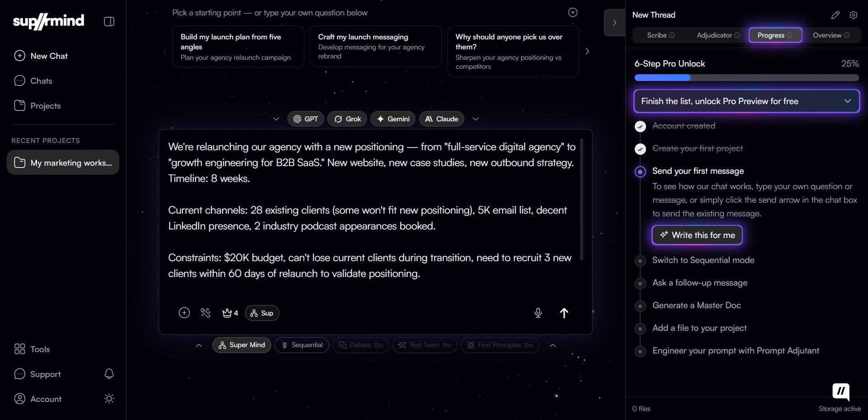Image resolution: width=868 pixels, height=420 pixels.
Task: Open the Tools menu
Action: (x=32, y=349)
